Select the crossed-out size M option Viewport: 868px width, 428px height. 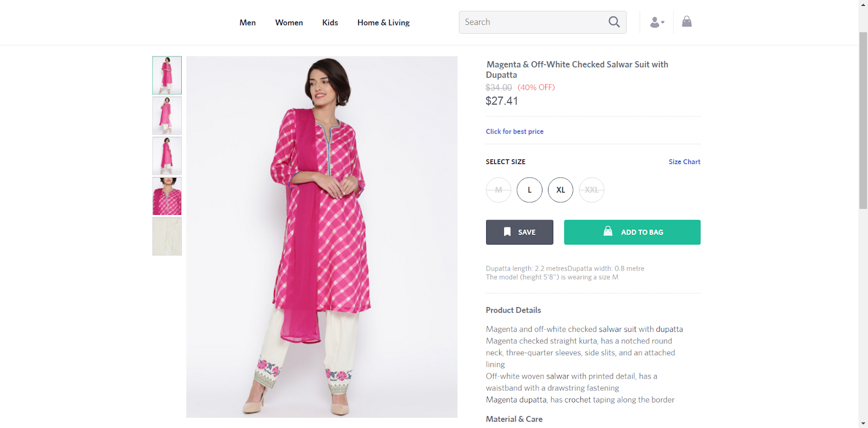pos(499,190)
